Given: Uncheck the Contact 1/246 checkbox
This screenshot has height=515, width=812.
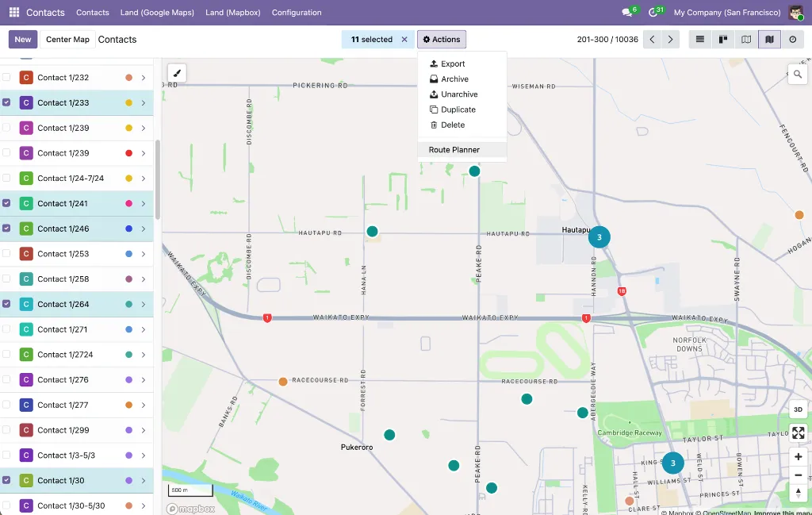Looking at the screenshot, I should tap(6, 229).
